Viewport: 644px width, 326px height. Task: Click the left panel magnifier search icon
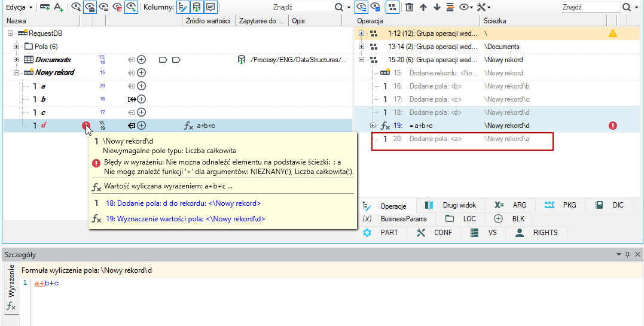click(x=338, y=7)
